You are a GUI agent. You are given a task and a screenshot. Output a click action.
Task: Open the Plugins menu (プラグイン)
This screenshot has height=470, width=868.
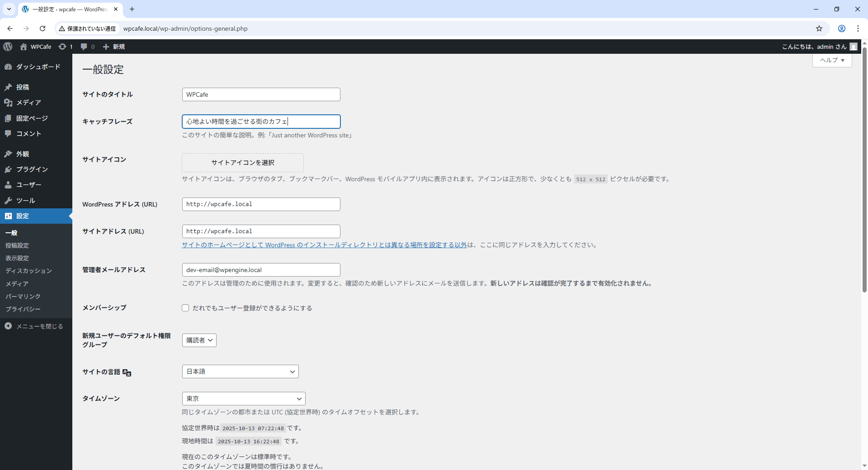tap(32, 169)
